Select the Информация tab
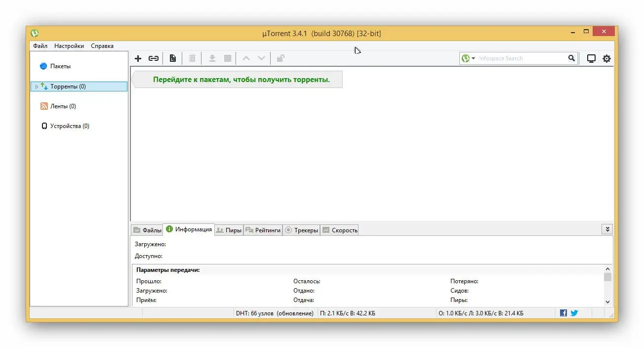The image size is (644, 348). tap(189, 229)
